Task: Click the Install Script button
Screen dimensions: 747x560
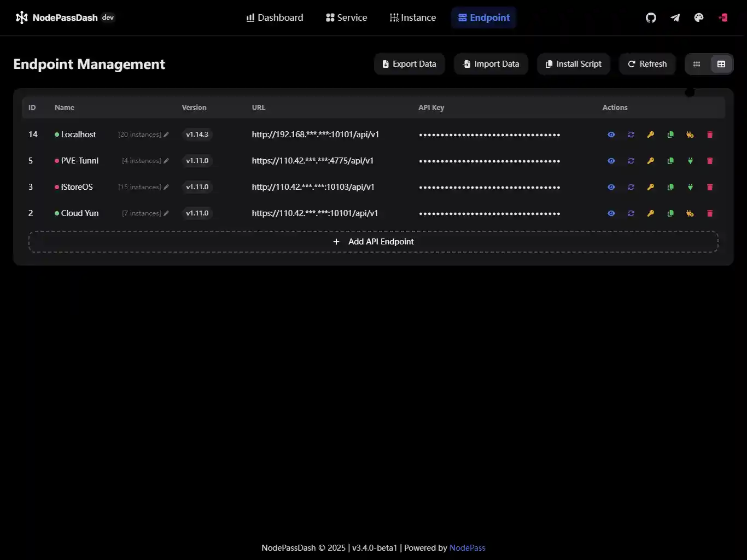Action: click(573, 64)
